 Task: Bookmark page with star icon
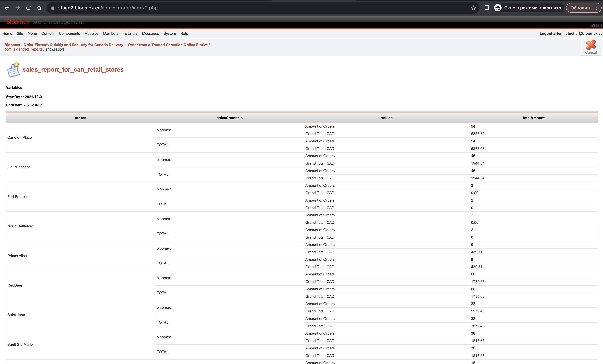tap(473, 8)
